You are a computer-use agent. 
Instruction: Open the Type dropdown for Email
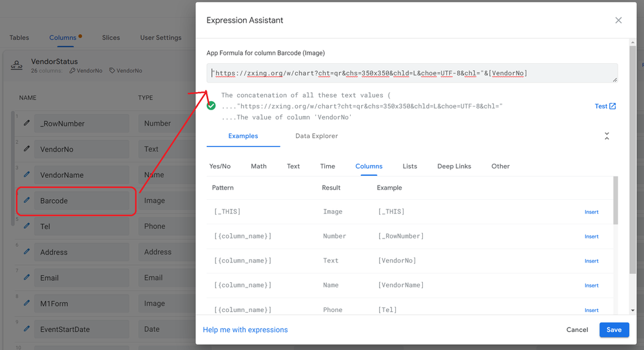tap(167, 278)
